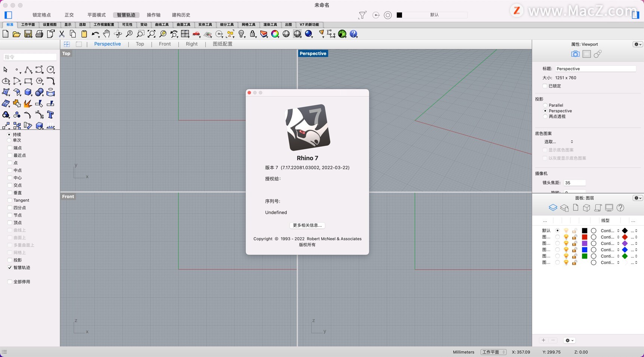The width and height of the screenshot is (644, 357).
Task: Enable the 两点透视 projection option
Action: [x=545, y=116]
